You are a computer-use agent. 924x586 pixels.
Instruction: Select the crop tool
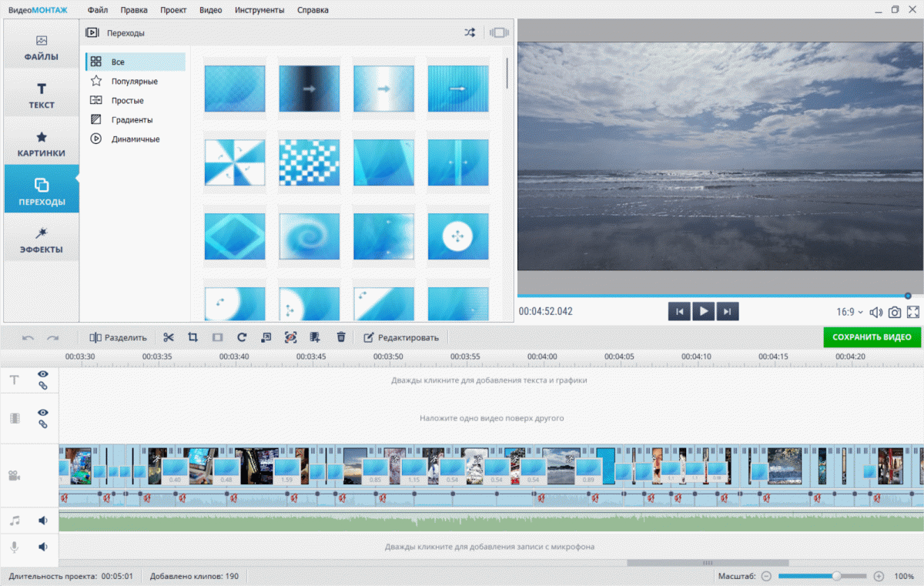coord(193,337)
